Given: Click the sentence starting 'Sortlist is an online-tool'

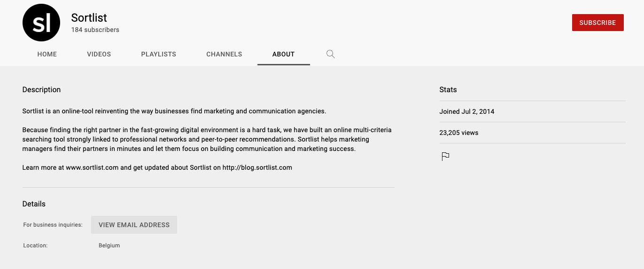Looking at the screenshot, I should coord(174,111).
